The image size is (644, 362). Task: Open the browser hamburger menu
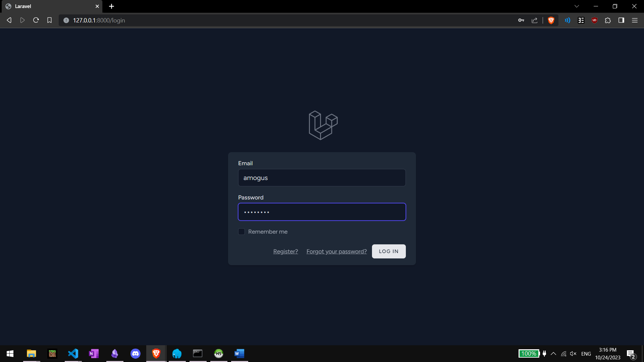click(635, 20)
